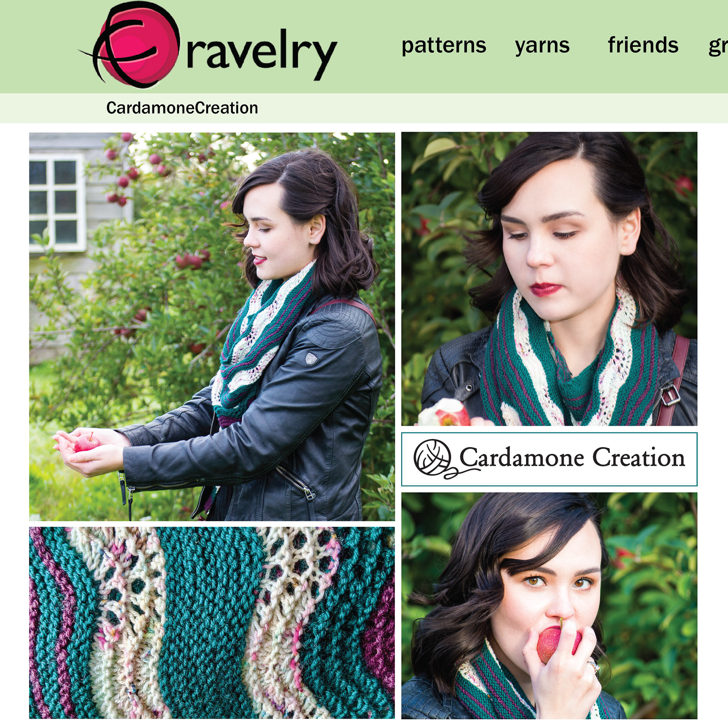Click the yarn ball icon in Cardamone banner

pos(433,458)
